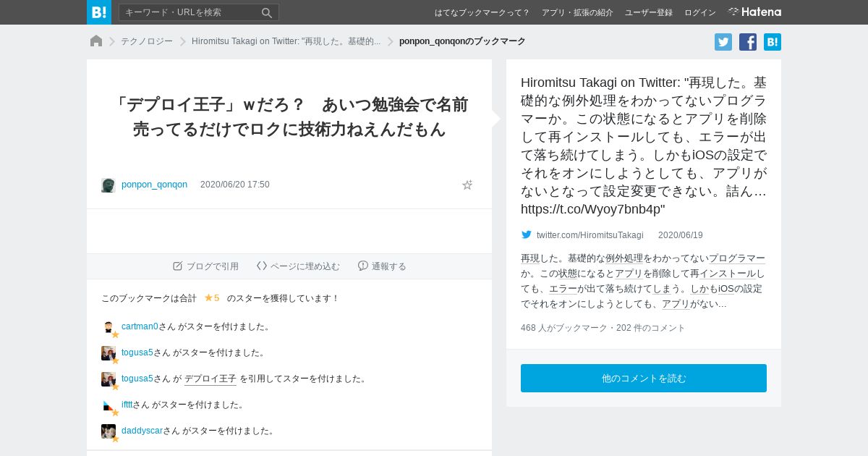Open iOS keyword link in the summary
The image size is (868, 456).
click(726, 289)
